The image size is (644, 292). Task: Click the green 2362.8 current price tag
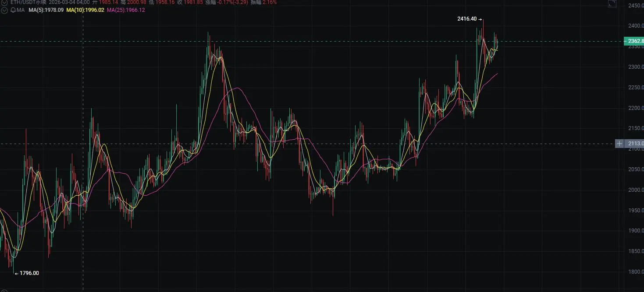(x=634, y=42)
